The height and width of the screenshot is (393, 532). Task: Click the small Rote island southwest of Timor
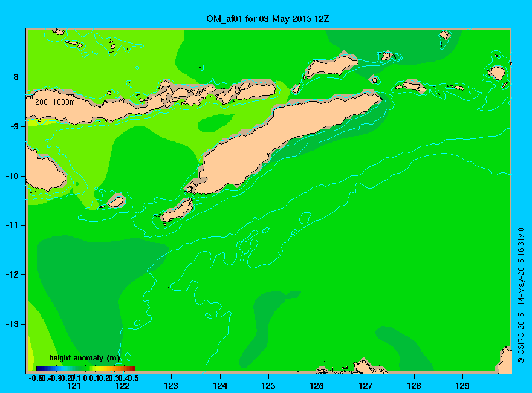coord(177,212)
